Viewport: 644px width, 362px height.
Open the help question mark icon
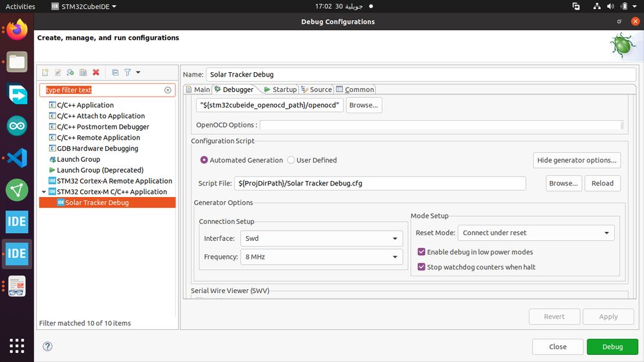coord(48,347)
